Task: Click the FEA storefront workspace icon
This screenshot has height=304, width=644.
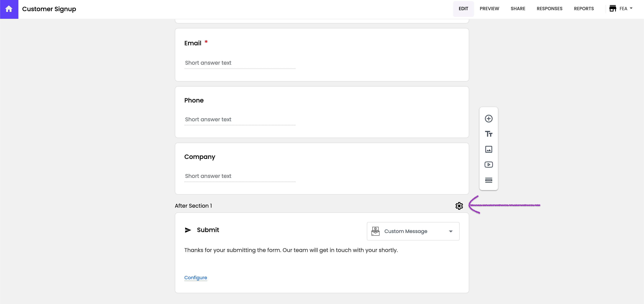Action: pyautogui.click(x=613, y=8)
